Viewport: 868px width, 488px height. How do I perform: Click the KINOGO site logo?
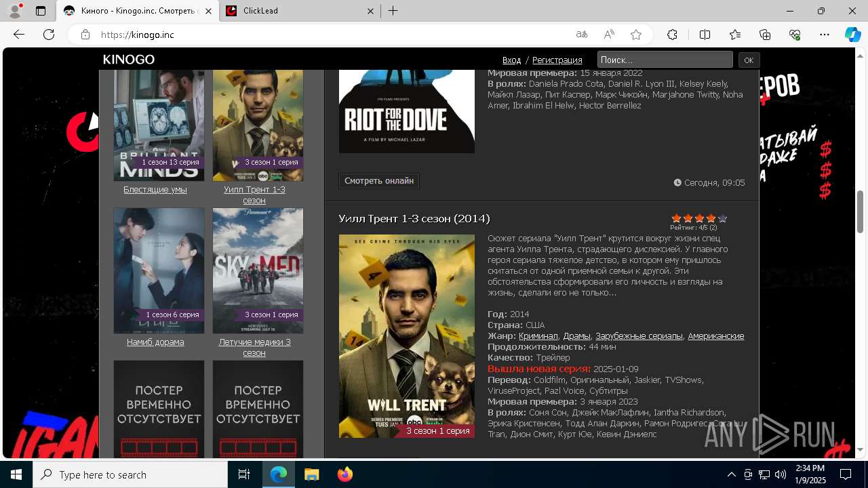click(129, 60)
